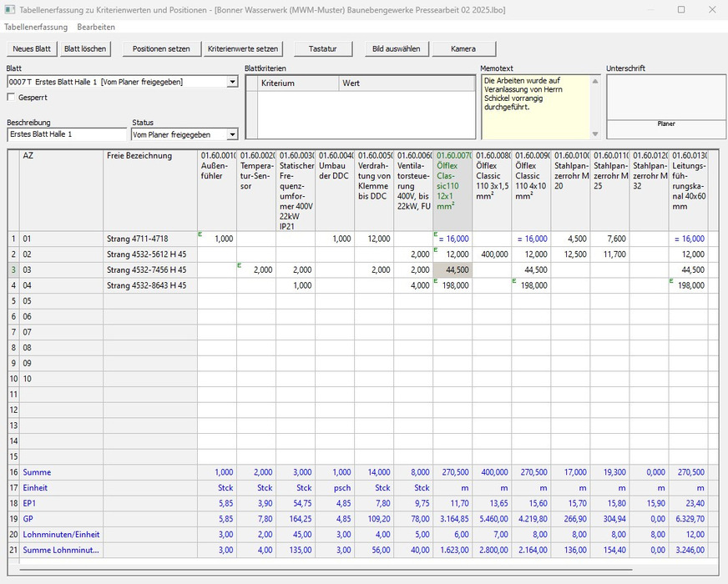Toggle the Gesperrt checkbox
This screenshot has height=584, width=728.
11,98
